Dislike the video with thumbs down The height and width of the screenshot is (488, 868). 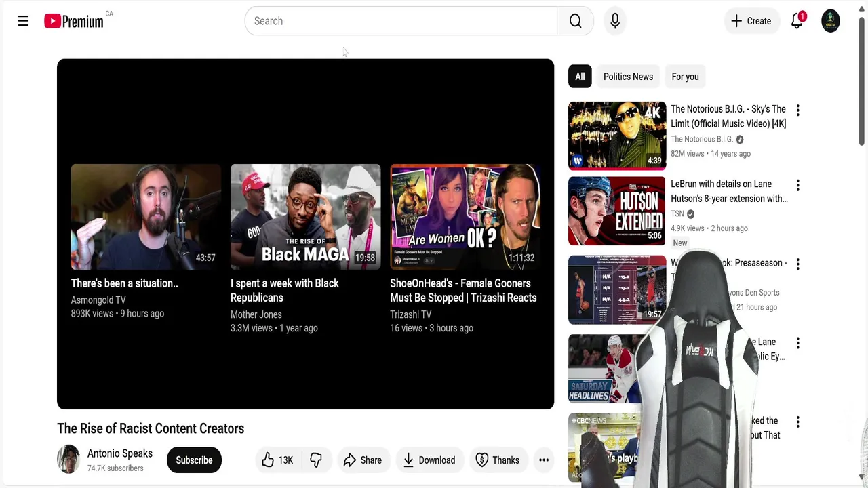click(315, 460)
